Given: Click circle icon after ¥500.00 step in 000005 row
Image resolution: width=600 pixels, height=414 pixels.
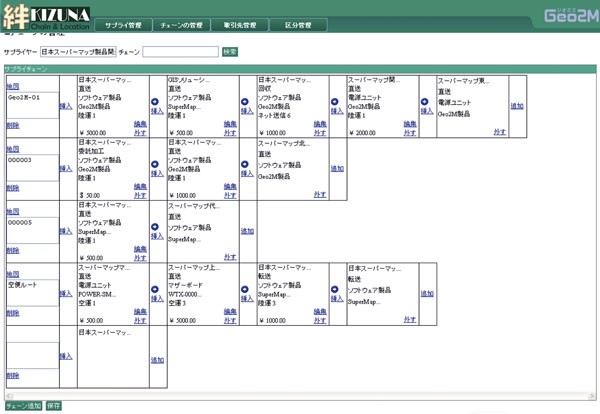Looking at the screenshot, I should click(x=155, y=227).
